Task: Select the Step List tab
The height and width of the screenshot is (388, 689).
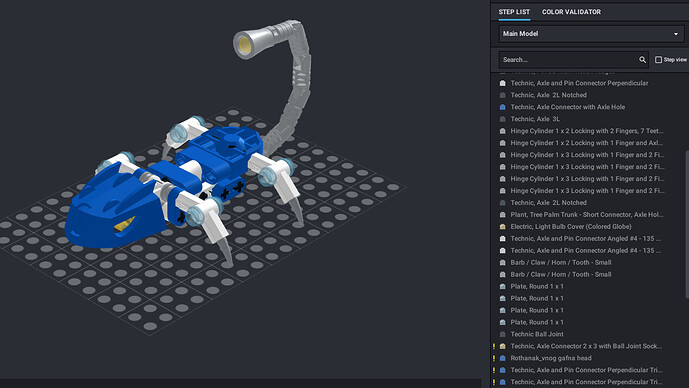Action: tap(514, 12)
